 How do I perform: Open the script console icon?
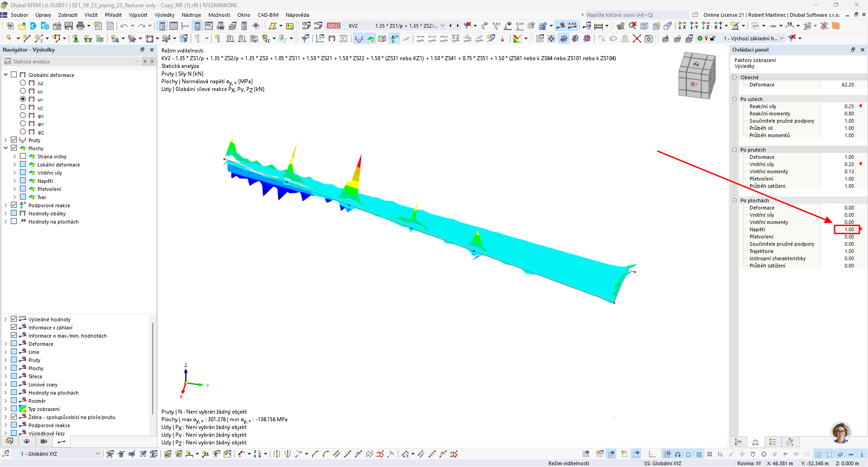point(210,26)
